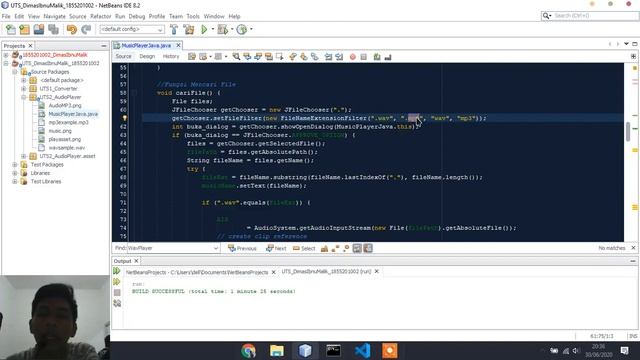Close the MusicPlayerJava.java editor tab
Screen dimensions: 640x360
(178, 45)
